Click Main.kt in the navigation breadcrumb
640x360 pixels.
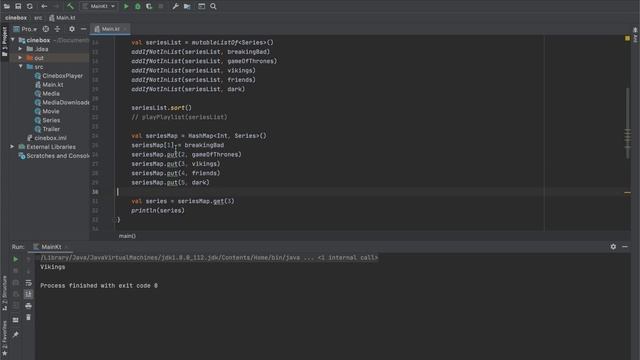click(62, 18)
